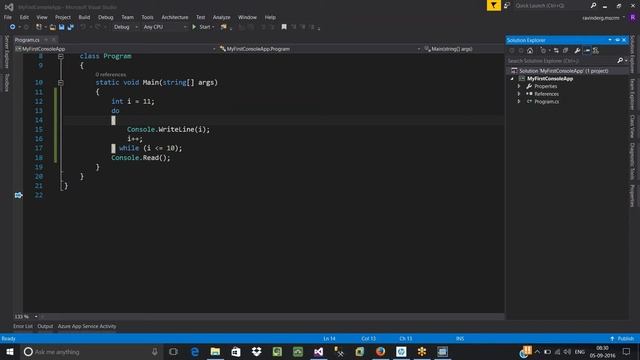This screenshot has height=360, width=640.
Task: Select the Program.cs editor tab
Action: tap(27, 40)
